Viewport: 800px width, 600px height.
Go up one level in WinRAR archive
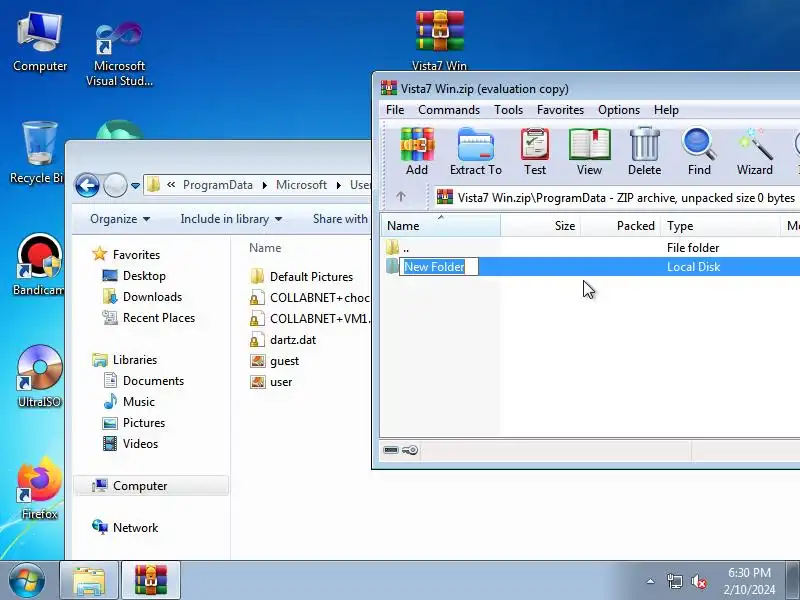401,197
